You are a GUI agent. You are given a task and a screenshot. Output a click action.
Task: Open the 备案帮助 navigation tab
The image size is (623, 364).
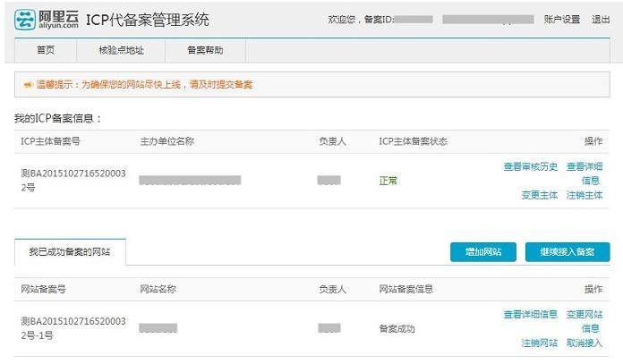[x=205, y=51]
